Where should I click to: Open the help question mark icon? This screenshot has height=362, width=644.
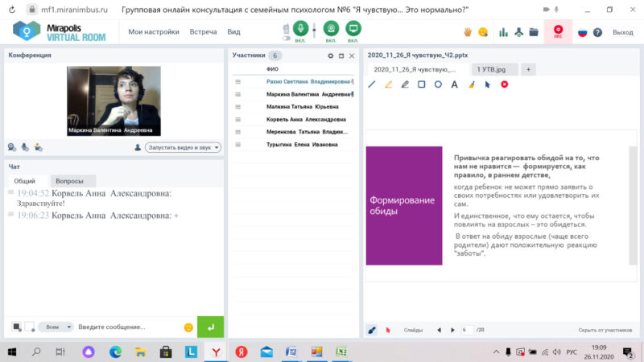tap(597, 32)
